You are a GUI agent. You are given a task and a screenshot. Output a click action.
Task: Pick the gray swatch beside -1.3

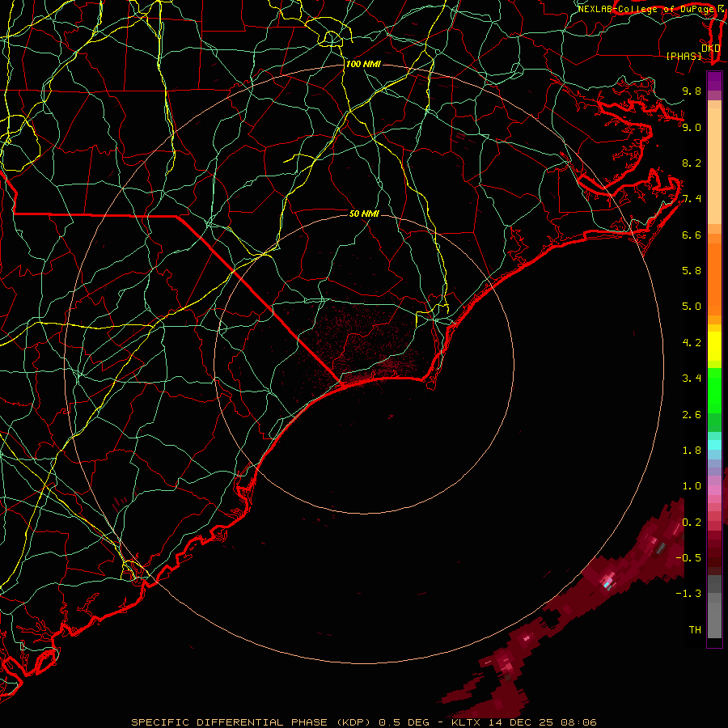tap(714, 598)
